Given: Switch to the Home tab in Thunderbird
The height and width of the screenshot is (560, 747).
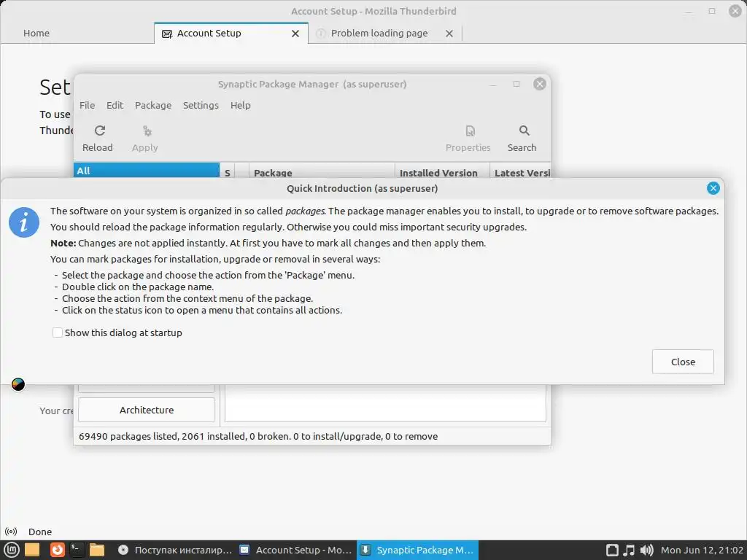Looking at the screenshot, I should tap(36, 33).
